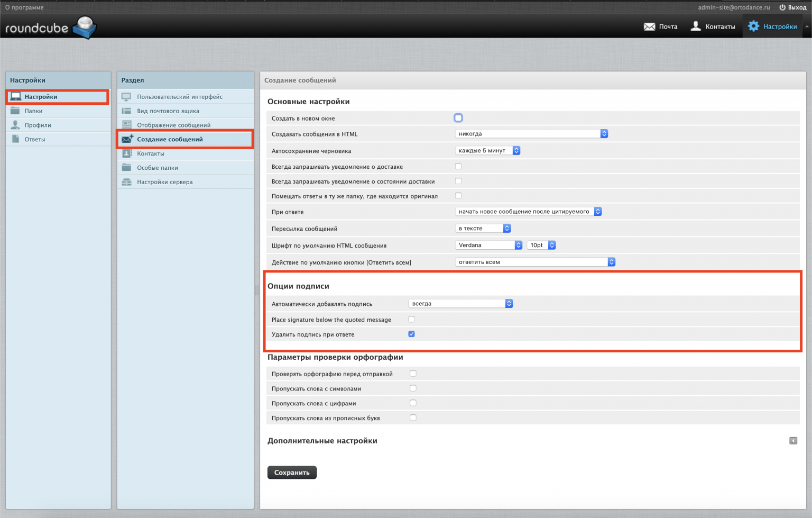
Task: Toggle Всегда запрашивать уведомление о доставке
Action: [x=458, y=166]
